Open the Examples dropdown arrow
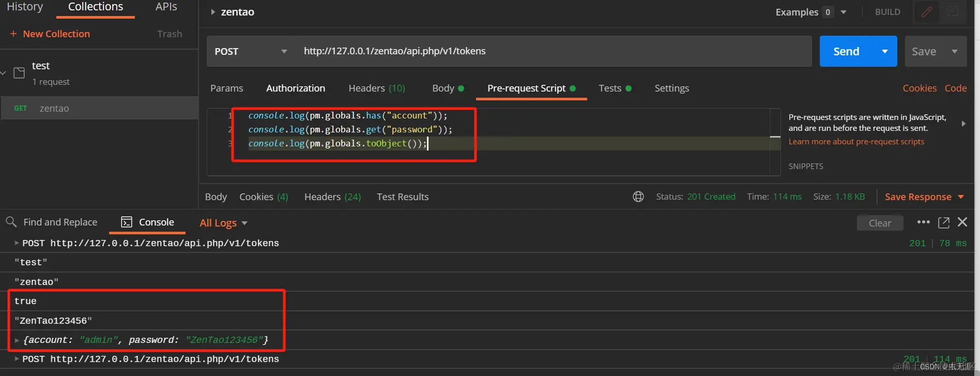The image size is (980, 376). pos(844,12)
